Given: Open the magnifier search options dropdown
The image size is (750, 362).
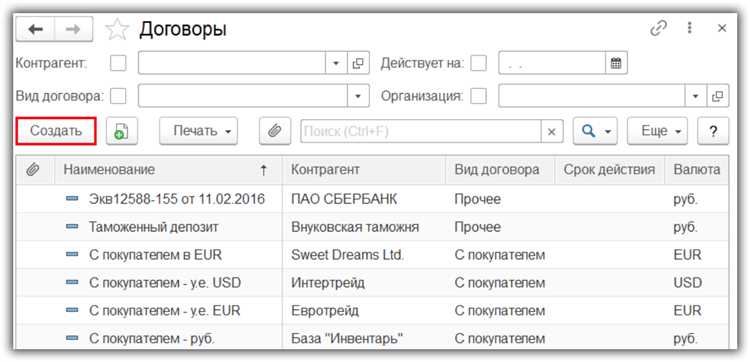Looking at the screenshot, I should [595, 131].
